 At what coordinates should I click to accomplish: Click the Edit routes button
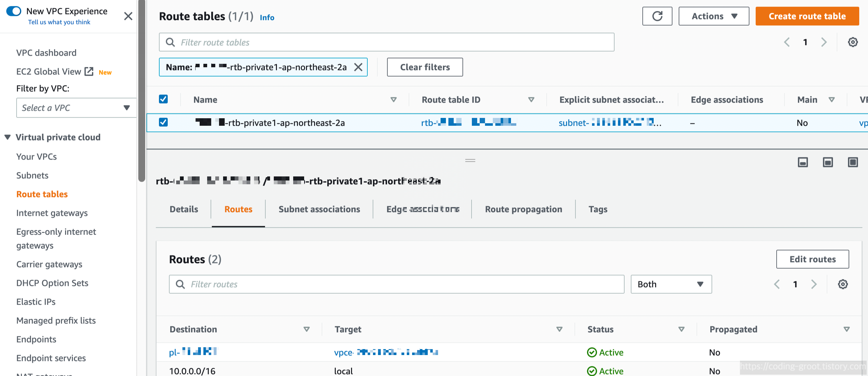click(x=812, y=259)
